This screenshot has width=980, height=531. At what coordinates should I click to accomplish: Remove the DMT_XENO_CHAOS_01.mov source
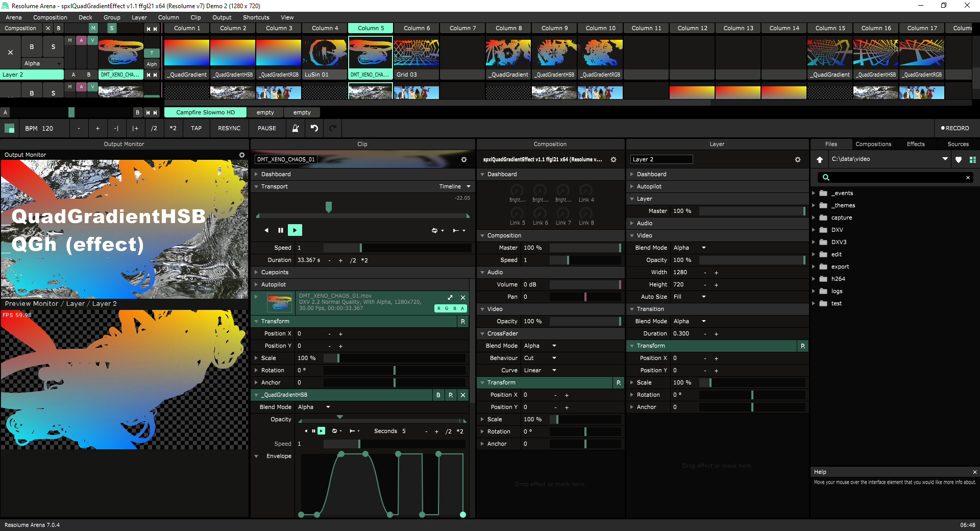463,297
